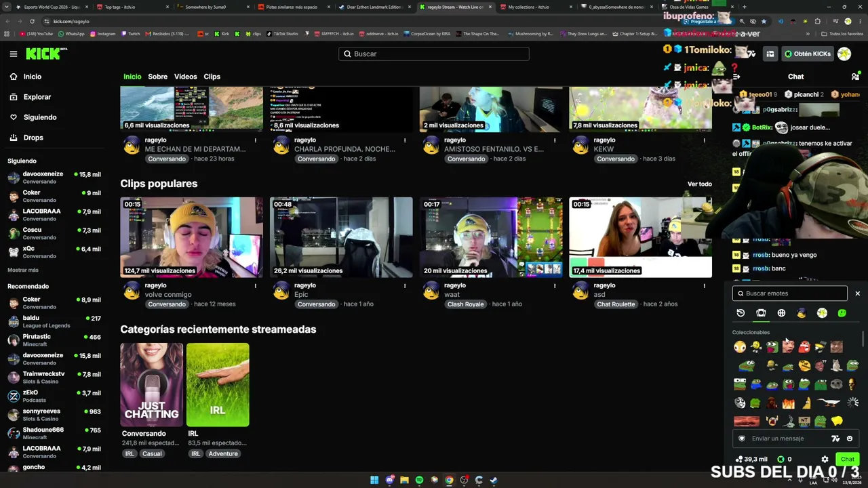Switch to the Videos channel tab
Screen dimensions: 868x488
point(185,77)
